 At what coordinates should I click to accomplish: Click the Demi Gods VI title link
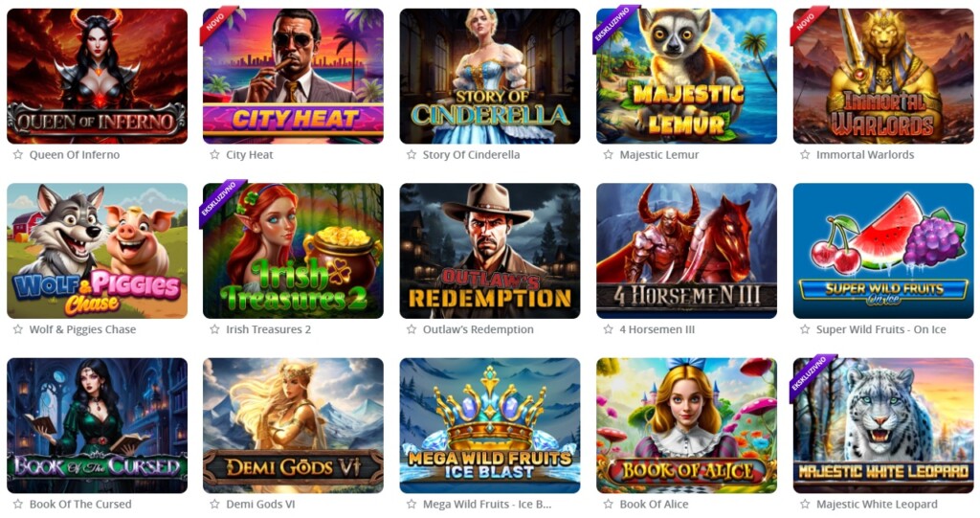pos(260,505)
